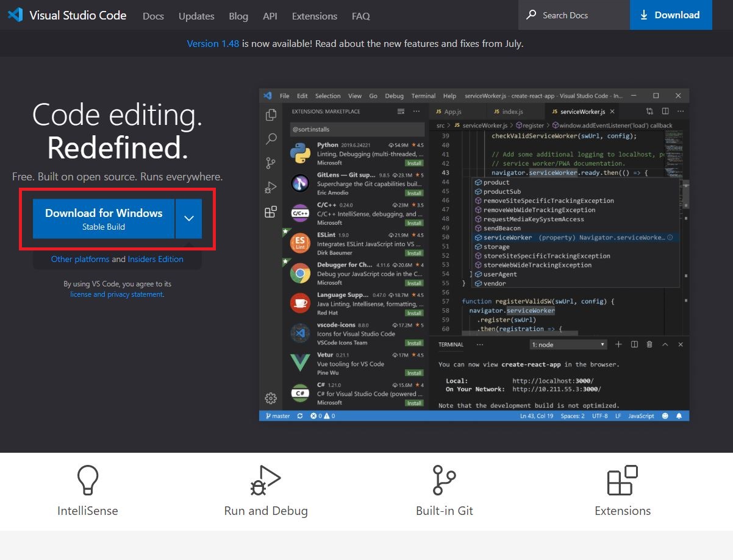
Task: Click the ESLint extension icon
Action: pos(300,243)
